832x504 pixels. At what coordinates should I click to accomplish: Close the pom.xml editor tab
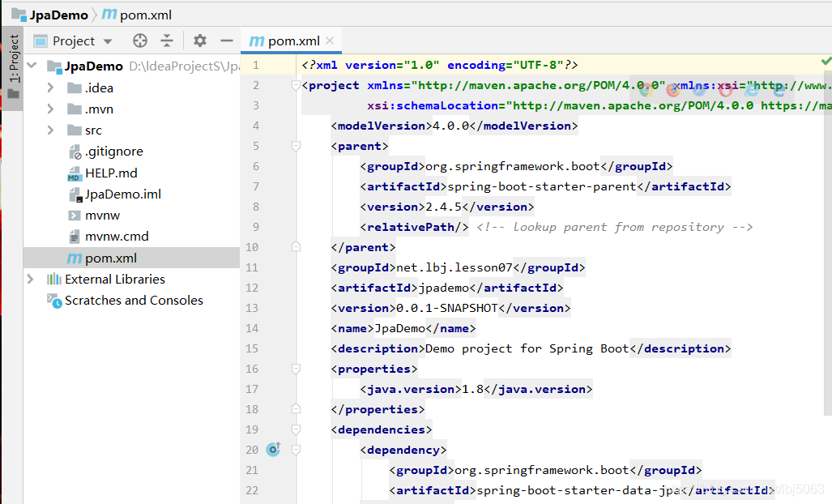click(x=330, y=41)
